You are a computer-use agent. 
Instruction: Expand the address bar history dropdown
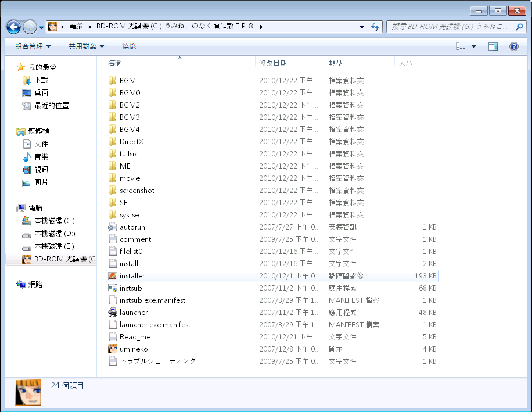[362, 27]
